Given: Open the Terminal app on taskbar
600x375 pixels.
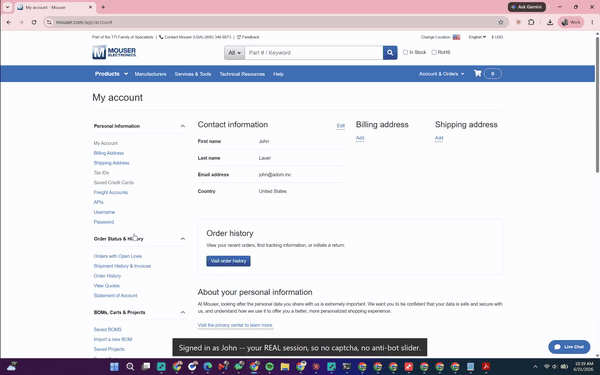Looking at the screenshot, I should pos(347,367).
